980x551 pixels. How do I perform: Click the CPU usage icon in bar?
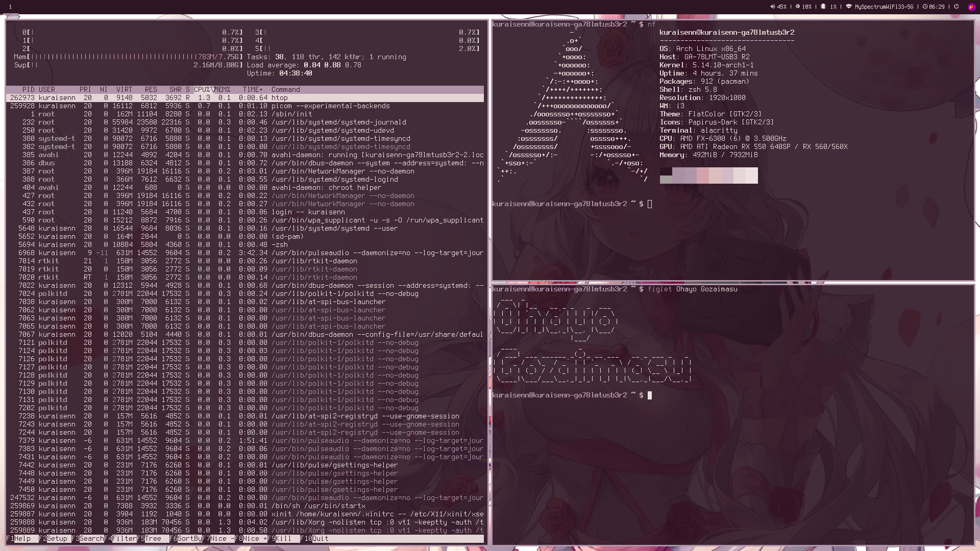click(x=797, y=7)
